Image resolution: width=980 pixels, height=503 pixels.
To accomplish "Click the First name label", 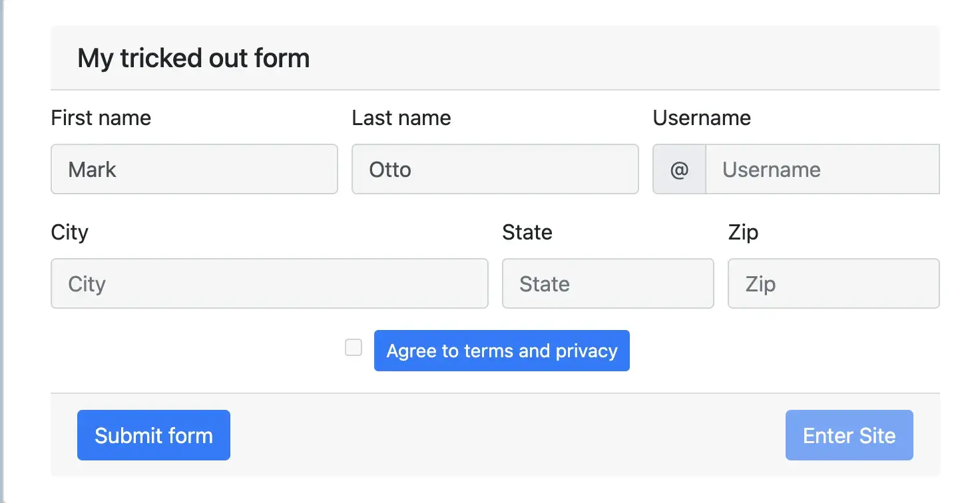I will pos(101,118).
